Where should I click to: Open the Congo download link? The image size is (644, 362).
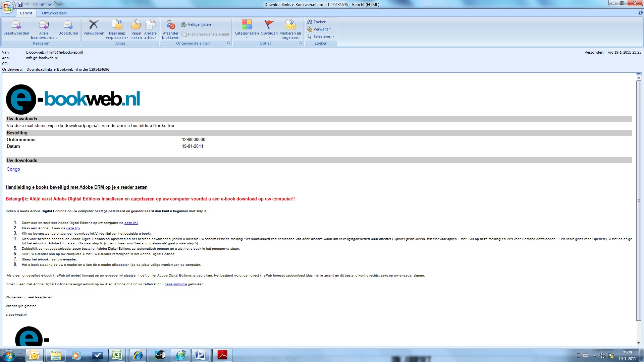pyautogui.click(x=13, y=169)
